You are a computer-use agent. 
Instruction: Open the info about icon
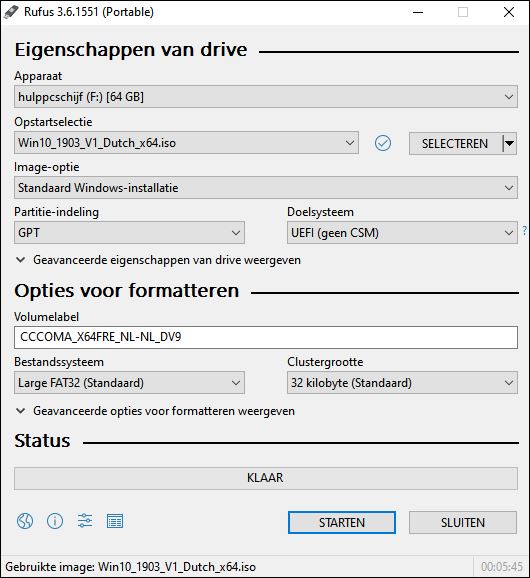pos(55,521)
